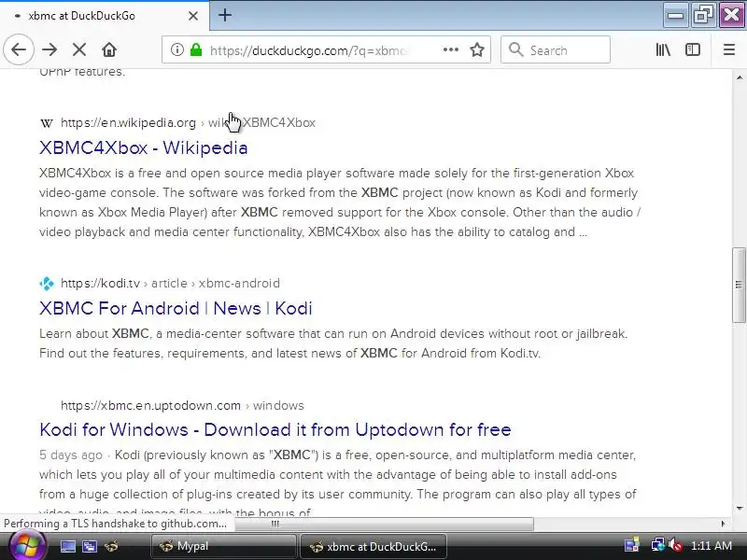This screenshot has width=747, height=560.
Task: Switch to the Mypal taskbar button
Action: (x=224, y=546)
